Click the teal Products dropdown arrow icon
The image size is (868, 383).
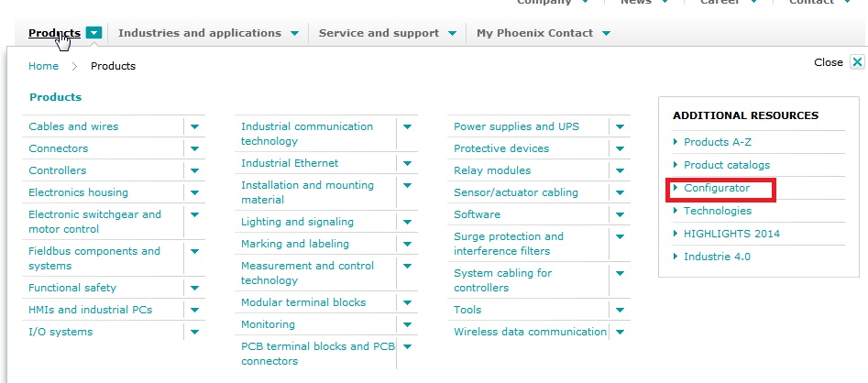tap(94, 34)
